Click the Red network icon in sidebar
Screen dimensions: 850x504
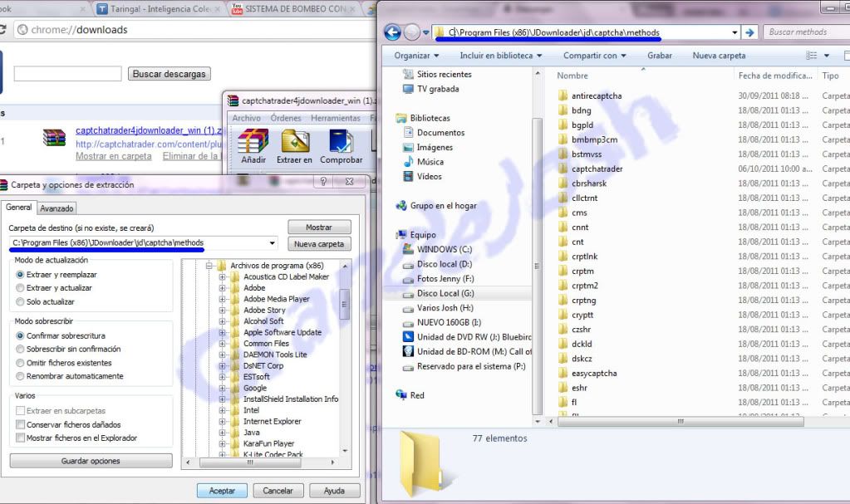[402, 395]
